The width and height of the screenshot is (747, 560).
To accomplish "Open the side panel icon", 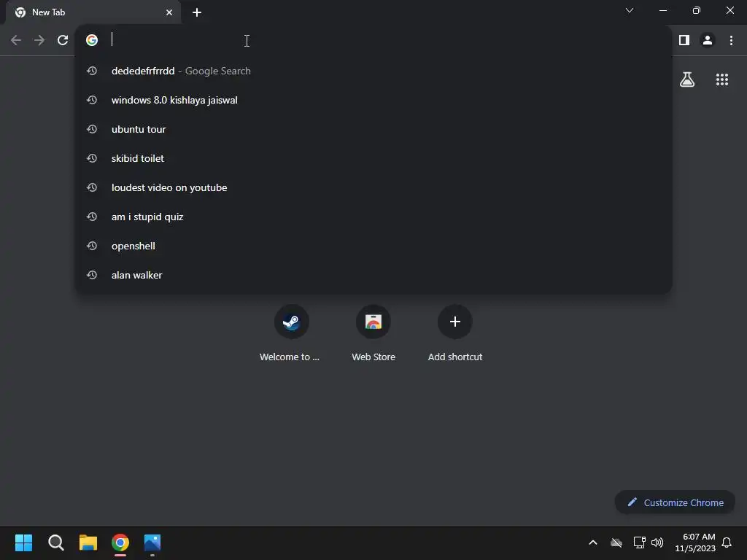I will pos(684,40).
